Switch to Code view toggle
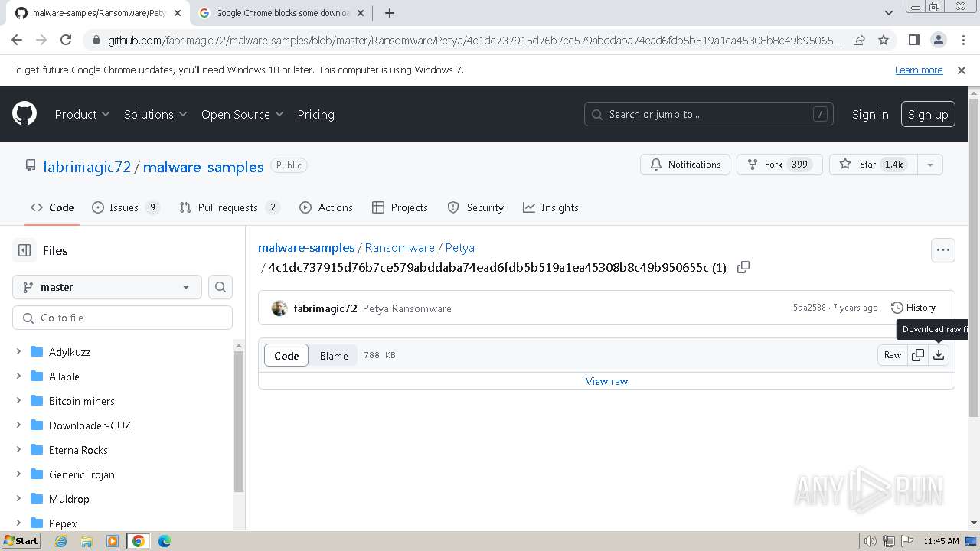The width and height of the screenshot is (980, 551). (286, 355)
